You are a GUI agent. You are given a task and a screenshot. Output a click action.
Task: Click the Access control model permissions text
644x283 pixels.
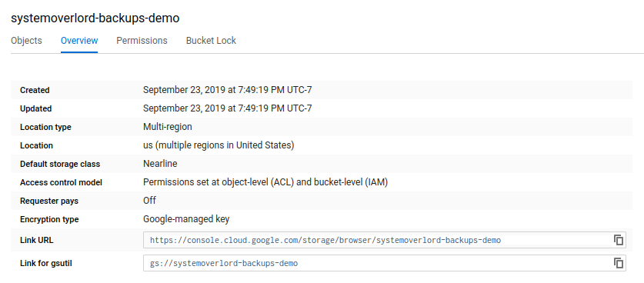(x=265, y=182)
